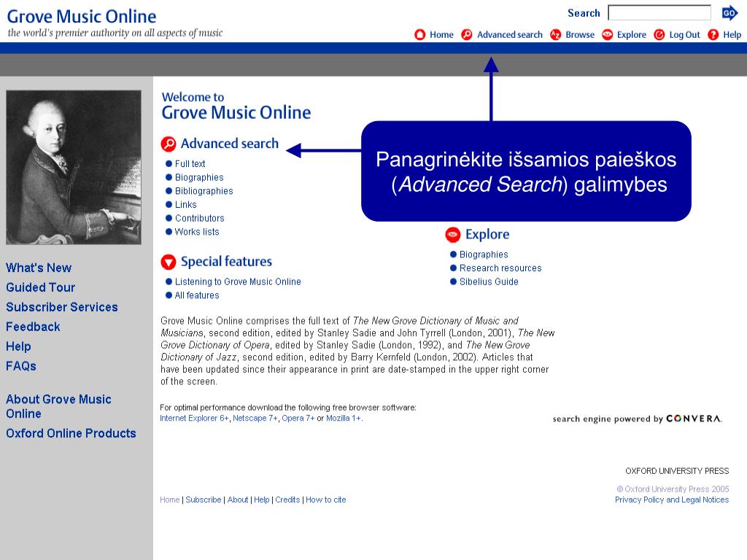Click the Advanced search magnifier icon in top navigation
Viewport: 747px width, 560px height.
click(467, 35)
